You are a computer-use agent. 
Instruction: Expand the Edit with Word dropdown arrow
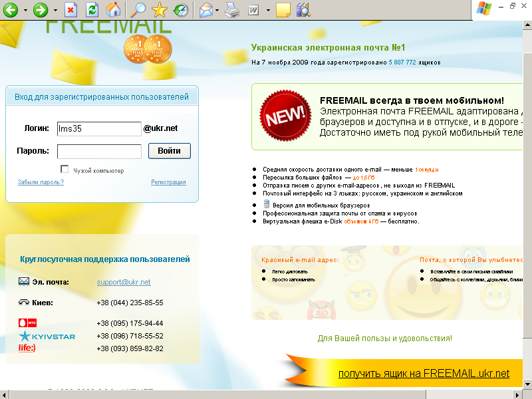268,10
